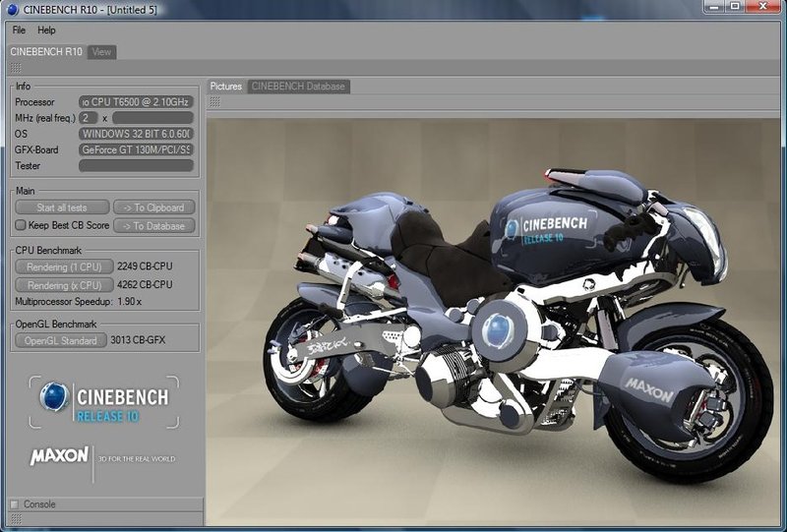Click the MHz multiplier field showing 2

coord(89,118)
